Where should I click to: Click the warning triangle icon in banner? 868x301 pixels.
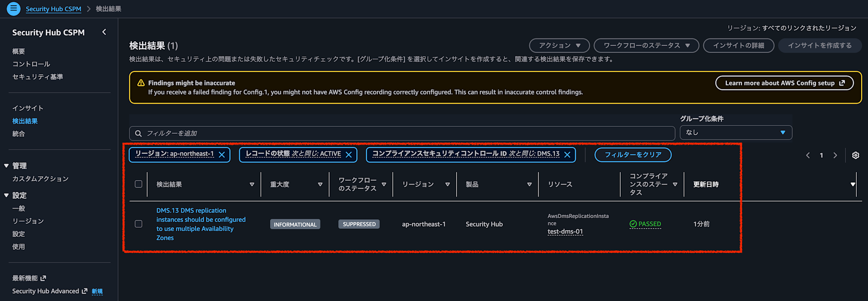pos(141,83)
